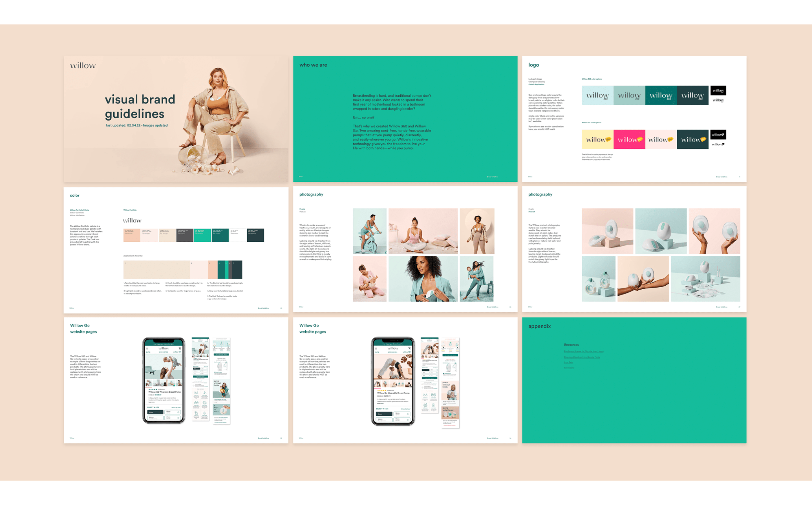This screenshot has width=812, height=505.
Task: Open the 'color' brand guidelines slide
Action: pyautogui.click(x=172, y=250)
